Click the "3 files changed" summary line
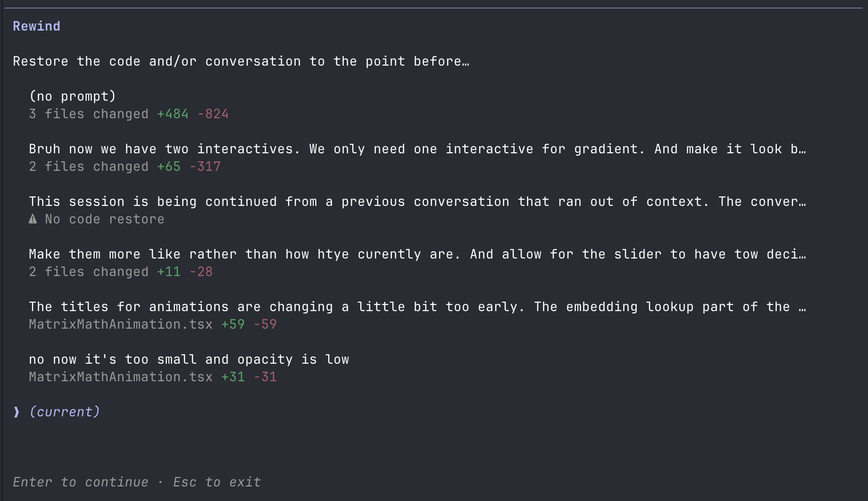The height and width of the screenshot is (501, 868). (89, 114)
